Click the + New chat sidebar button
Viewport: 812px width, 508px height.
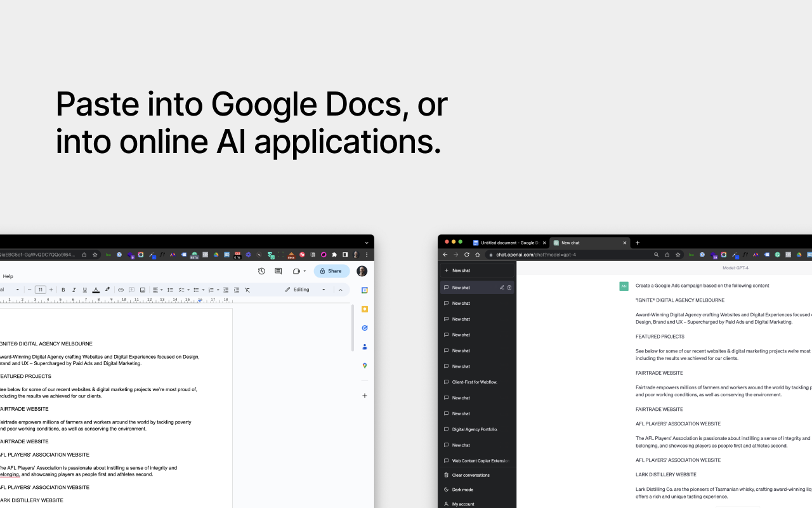(477, 271)
